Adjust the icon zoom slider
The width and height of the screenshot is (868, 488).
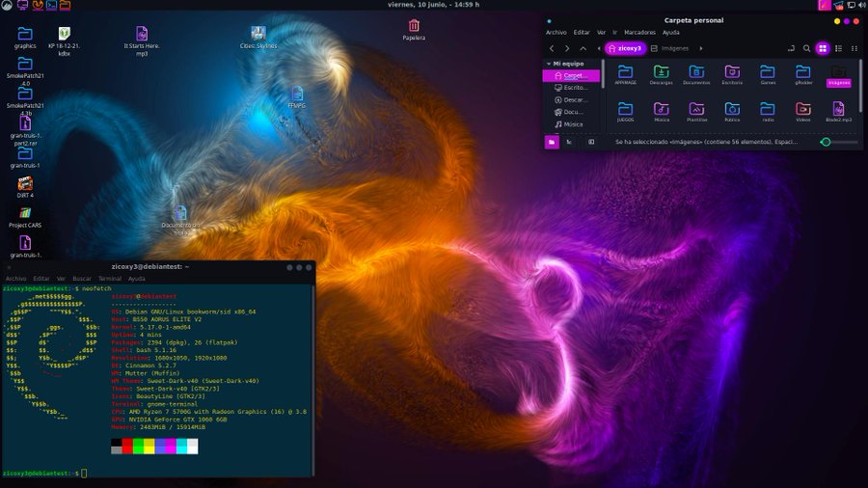827,142
